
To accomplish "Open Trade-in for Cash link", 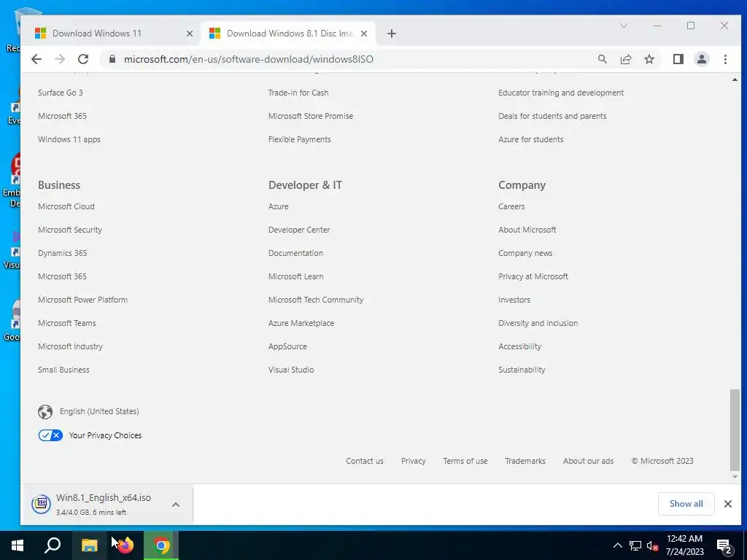I will [x=298, y=93].
